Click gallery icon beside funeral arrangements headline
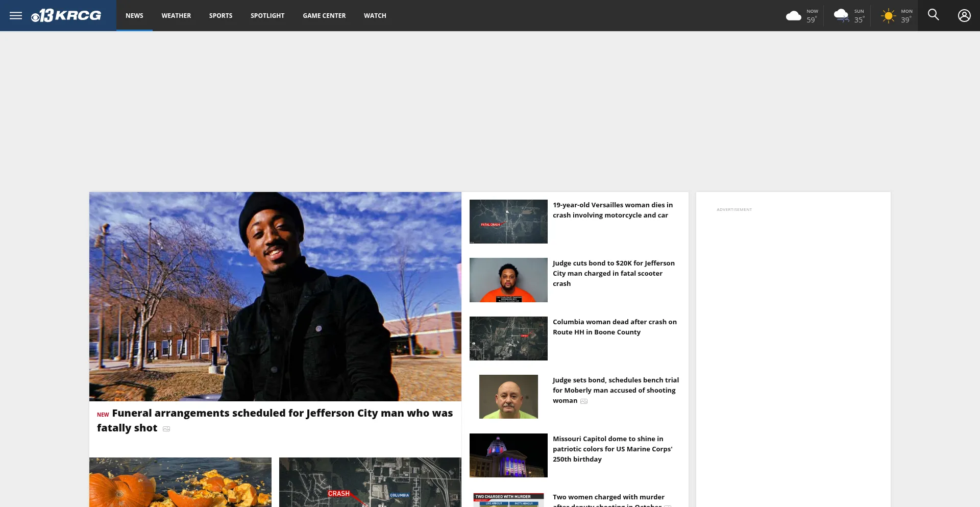This screenshot has width=980, height=507. pos(166,429)
